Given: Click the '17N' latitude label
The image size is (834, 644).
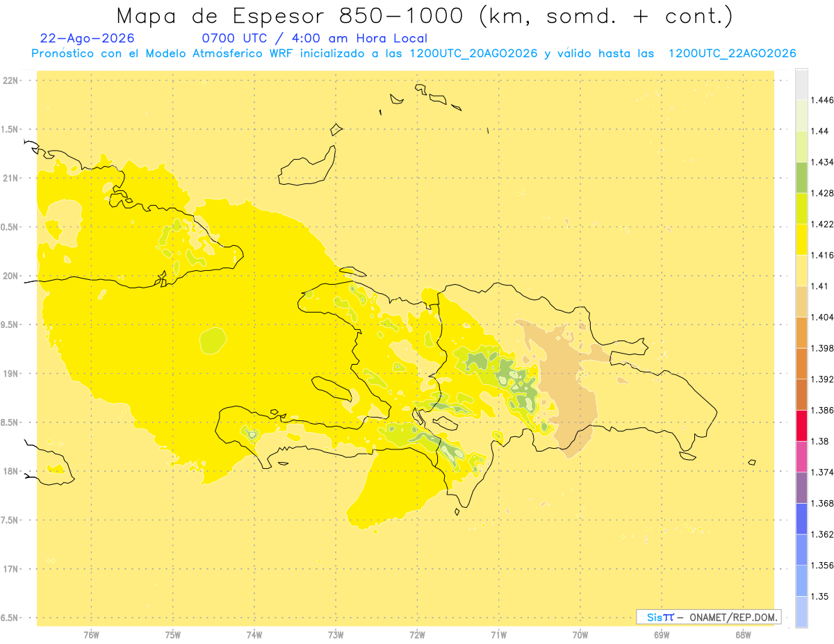Looking at the screenshot, I should pyautogui.click(x=10, y=569).
